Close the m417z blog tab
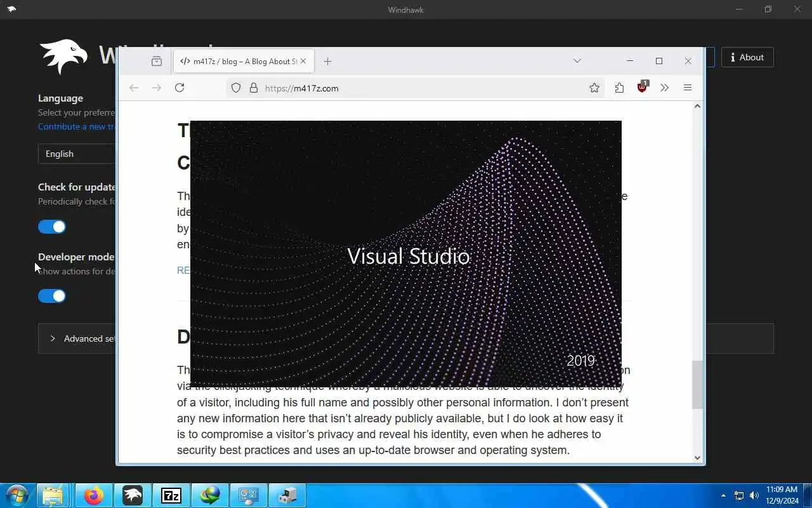This screenshot has height=508, width=812. [x=303, y=61]
